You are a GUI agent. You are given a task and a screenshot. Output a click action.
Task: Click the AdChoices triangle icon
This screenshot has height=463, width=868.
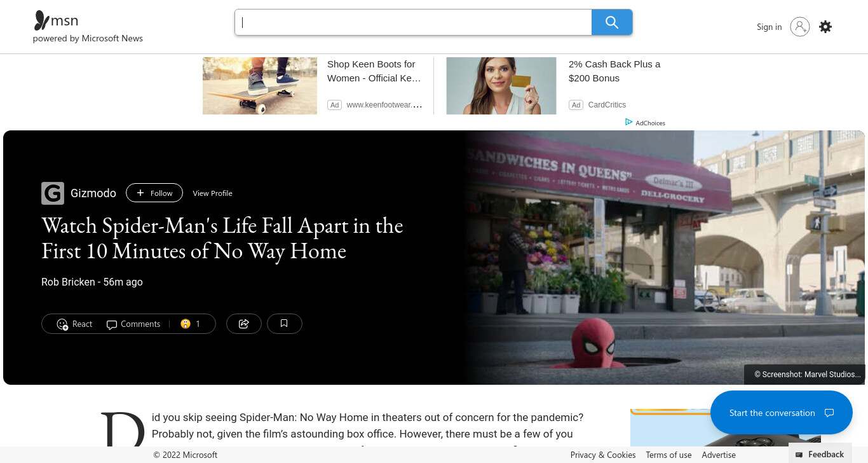628,122
